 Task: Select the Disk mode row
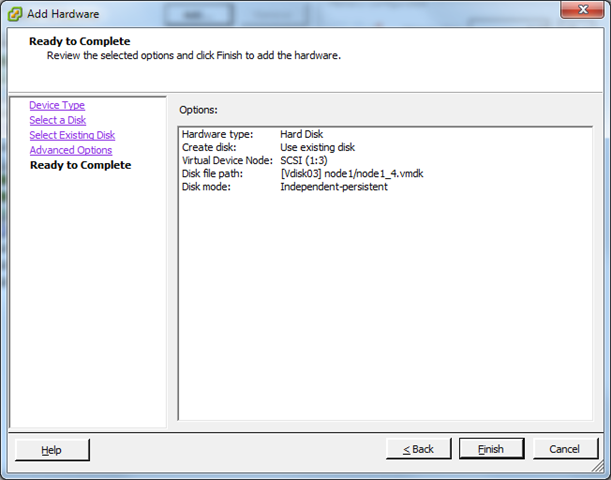[x=208, y=186]
